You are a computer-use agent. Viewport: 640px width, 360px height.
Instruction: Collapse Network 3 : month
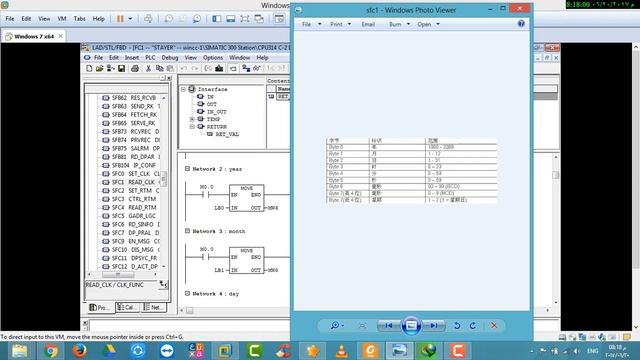[x=187, y=231]
